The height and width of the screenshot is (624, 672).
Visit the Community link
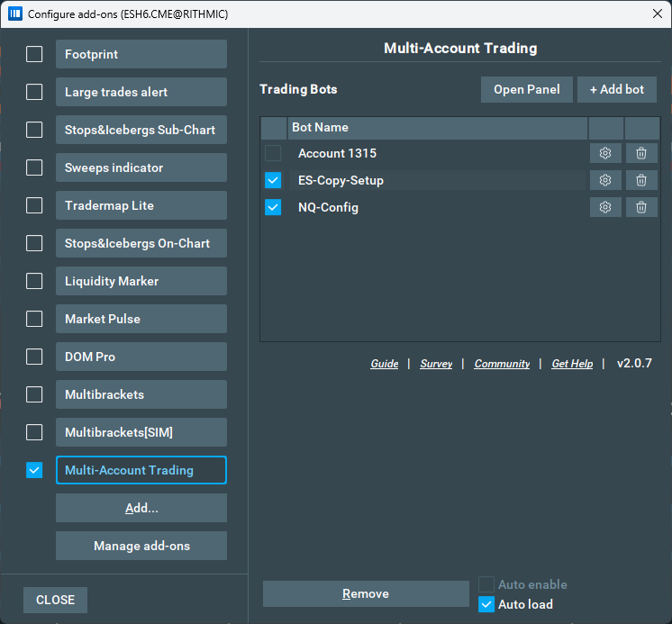tap(502, 364)
